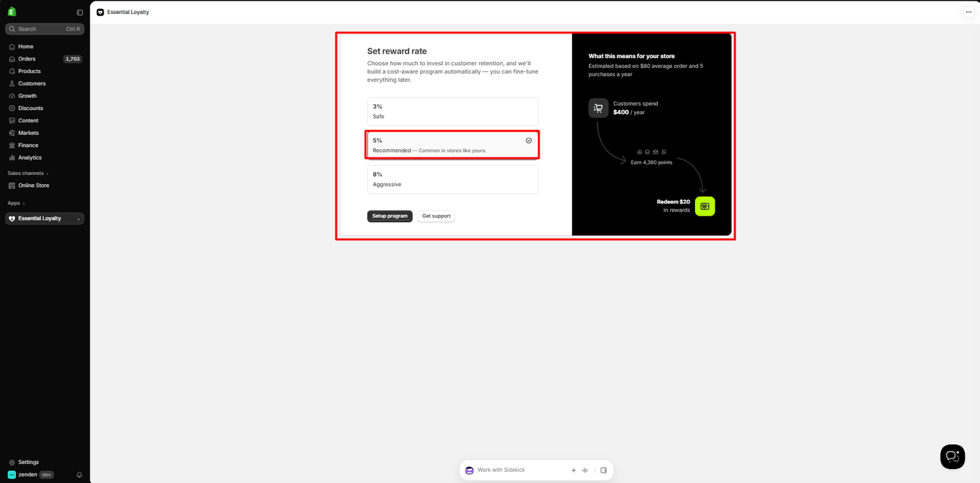Collapse the sidebar with the panel icon
The height and width of the screenshot is (483, 980).
pos(80,13)
